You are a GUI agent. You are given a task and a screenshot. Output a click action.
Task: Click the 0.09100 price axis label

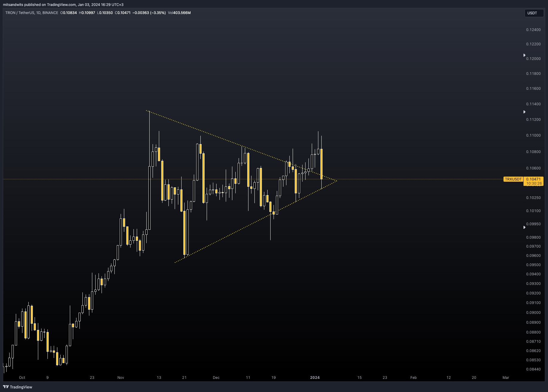(533, 303)
